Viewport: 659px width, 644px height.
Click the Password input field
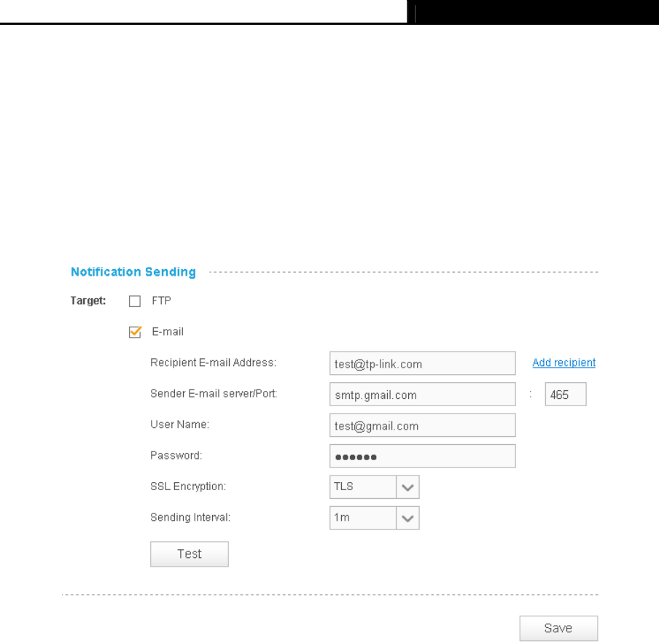pos(422,456)
